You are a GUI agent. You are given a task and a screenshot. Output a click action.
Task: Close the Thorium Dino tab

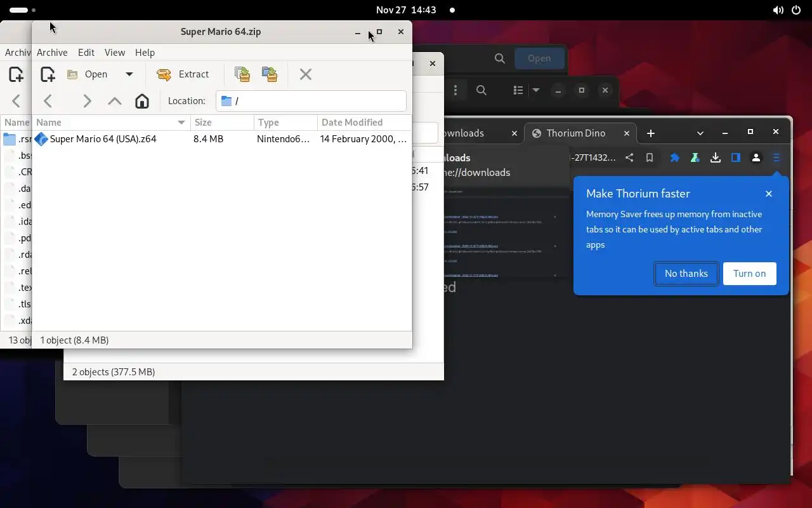click(627, 133)
